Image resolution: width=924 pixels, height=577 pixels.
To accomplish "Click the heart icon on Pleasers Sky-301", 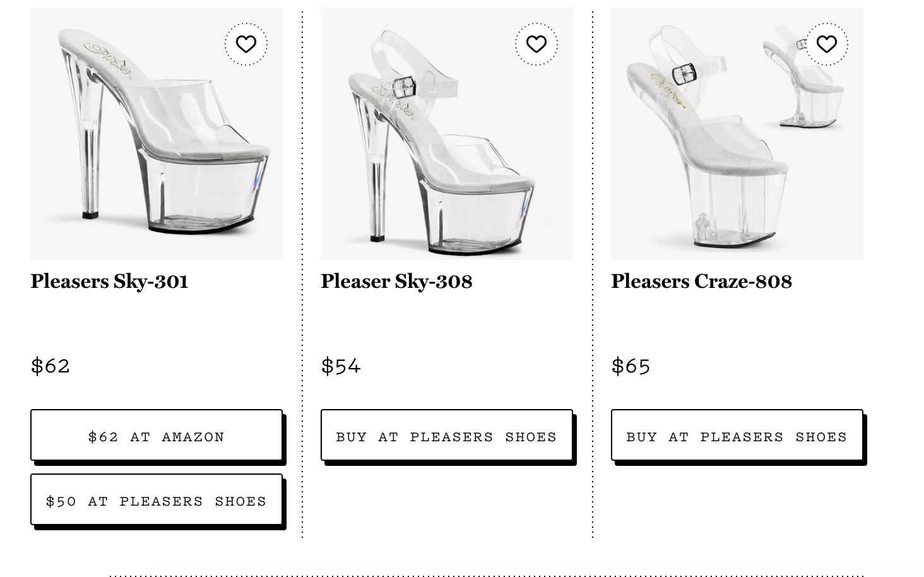I will [x=246, y=44].
